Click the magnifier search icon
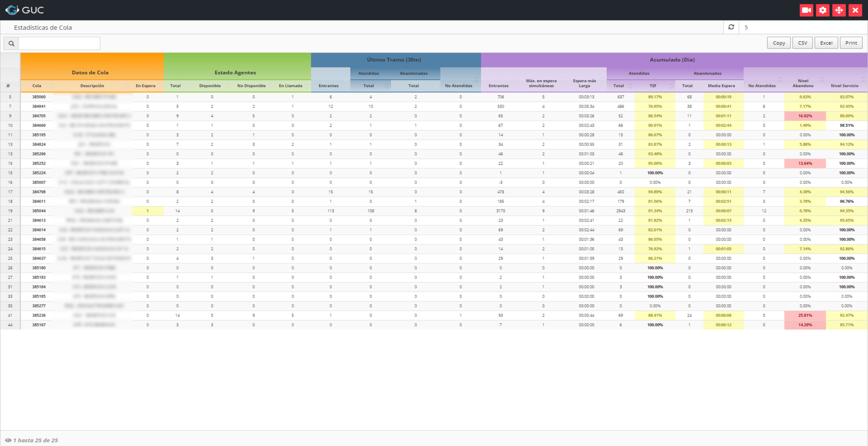 pos(11,44)
